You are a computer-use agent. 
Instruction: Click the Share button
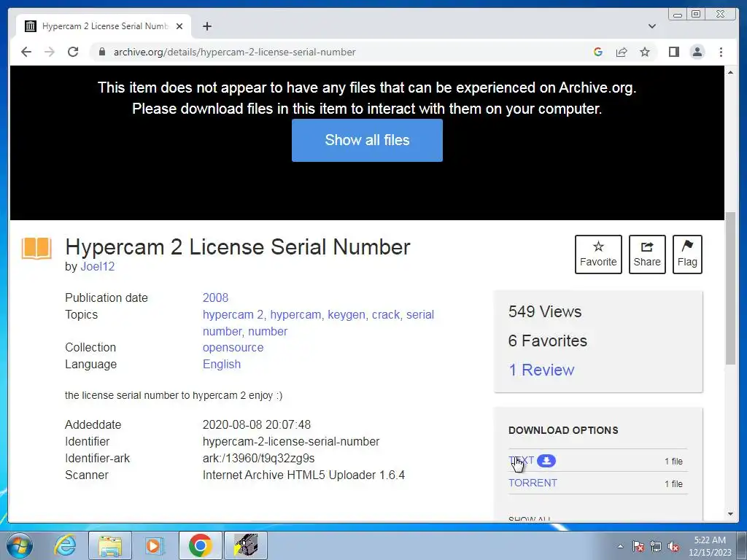[647, 254]
